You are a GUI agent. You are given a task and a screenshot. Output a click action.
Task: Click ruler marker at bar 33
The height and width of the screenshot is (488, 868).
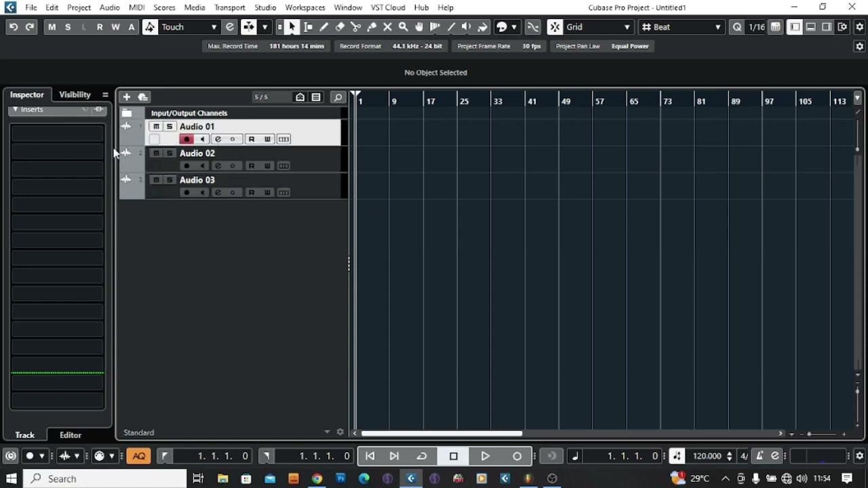point(498,101)
